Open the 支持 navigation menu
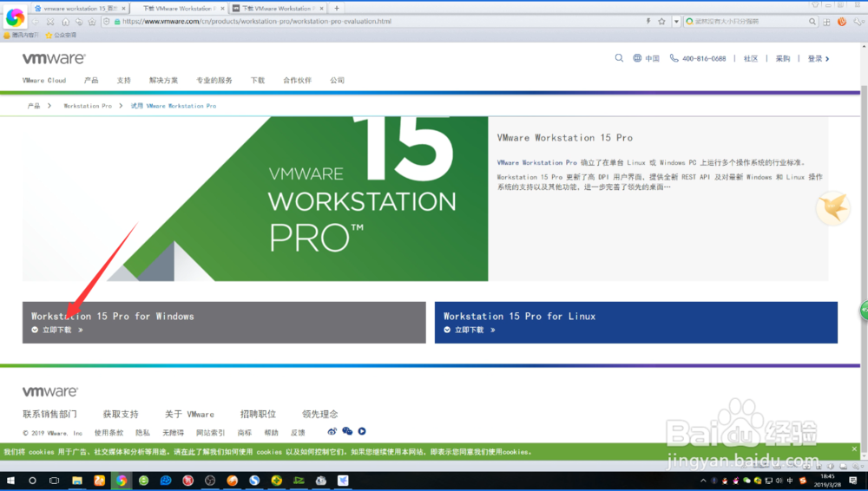Screen dimensions: 868x491 pos(124,81)
